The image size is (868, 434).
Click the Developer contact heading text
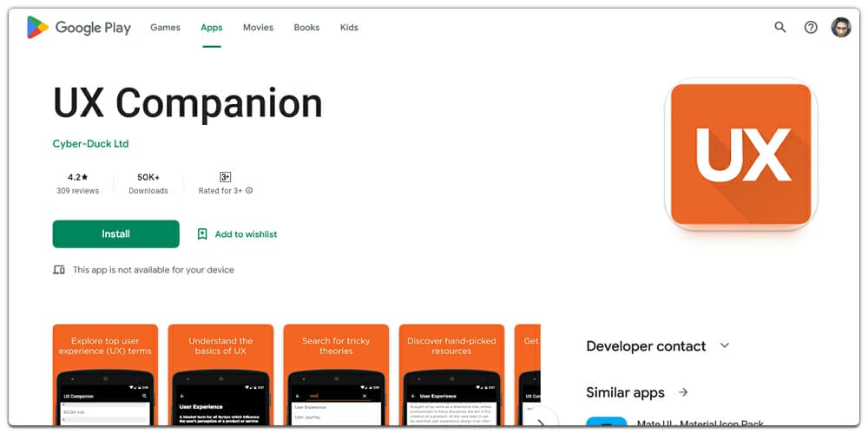coord(646,346)
